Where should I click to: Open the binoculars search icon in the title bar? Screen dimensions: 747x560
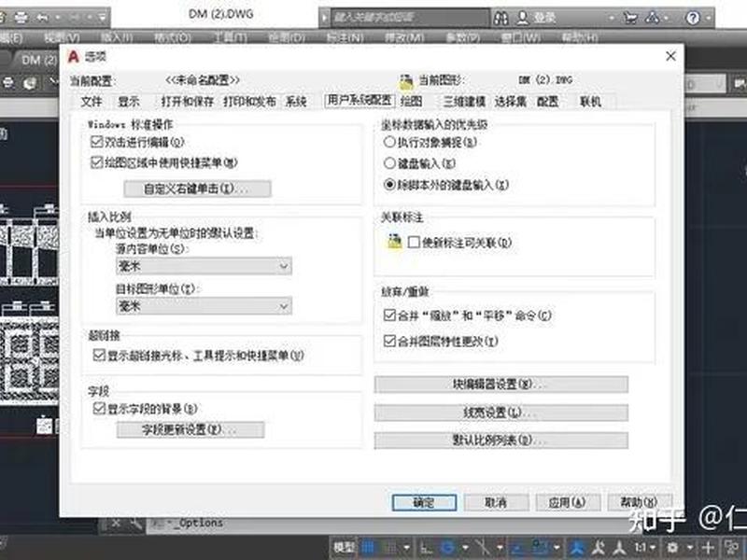click(x=500, y=18)
